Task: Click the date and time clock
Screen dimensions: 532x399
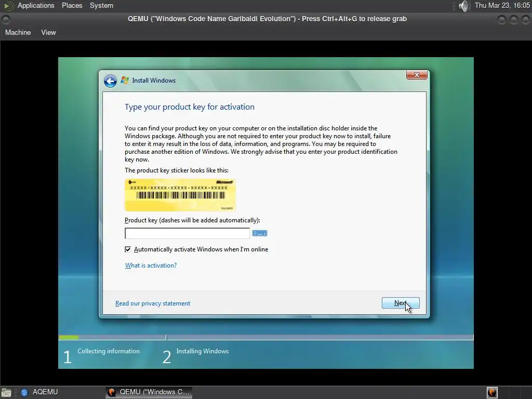Action: [502, 5]
